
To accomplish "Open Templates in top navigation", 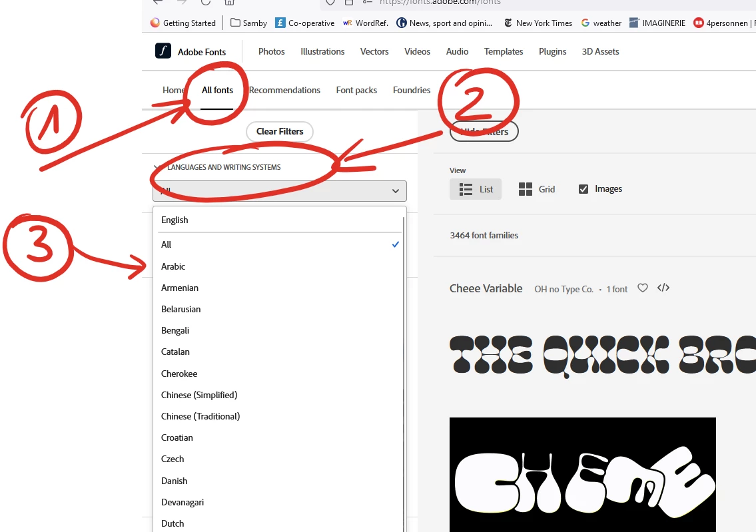I will pyautogui.click(x=504, y=51).
